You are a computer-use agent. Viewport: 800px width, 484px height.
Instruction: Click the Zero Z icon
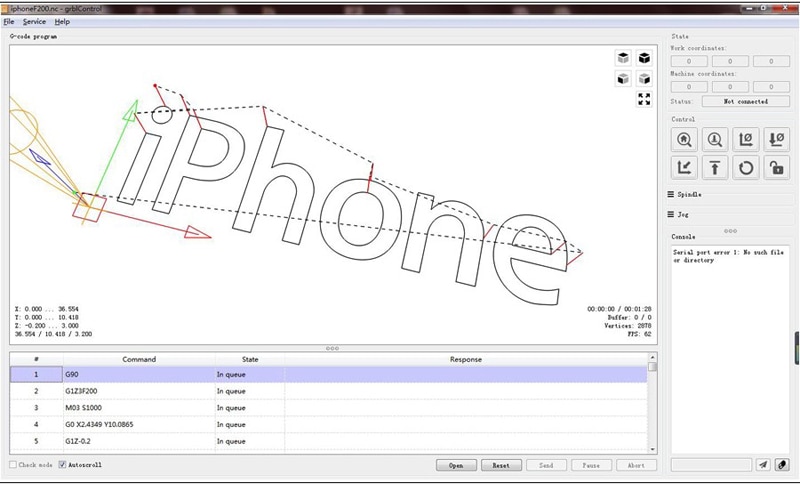(x=776, y=139)
